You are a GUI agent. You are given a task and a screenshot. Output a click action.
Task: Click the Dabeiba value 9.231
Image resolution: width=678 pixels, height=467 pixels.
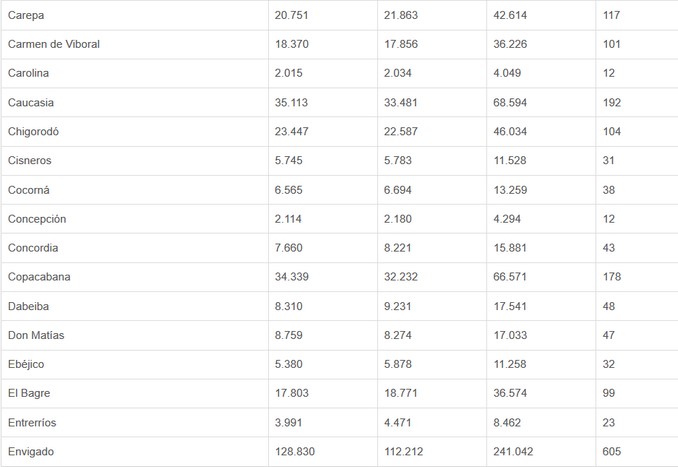[x=401, y=306]
